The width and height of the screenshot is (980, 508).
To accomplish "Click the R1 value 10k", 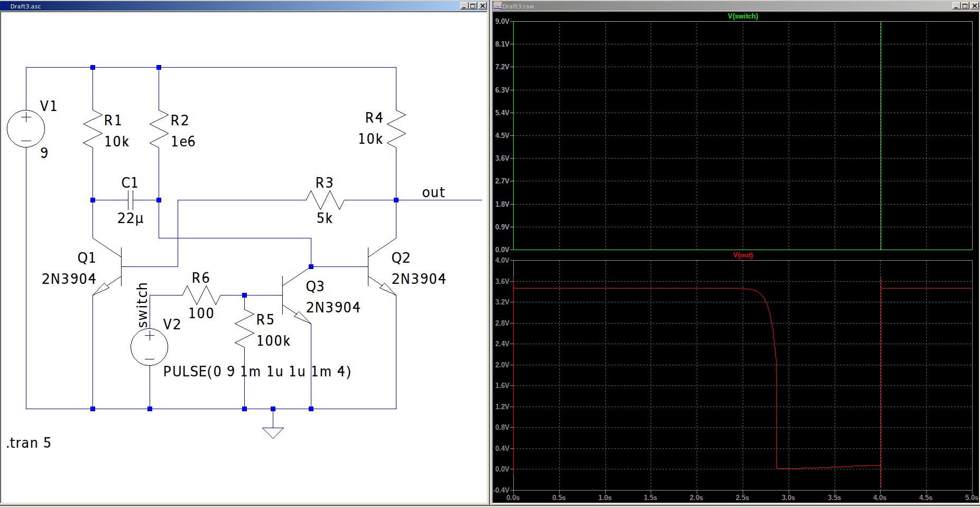I will click(x=117, y=142).
